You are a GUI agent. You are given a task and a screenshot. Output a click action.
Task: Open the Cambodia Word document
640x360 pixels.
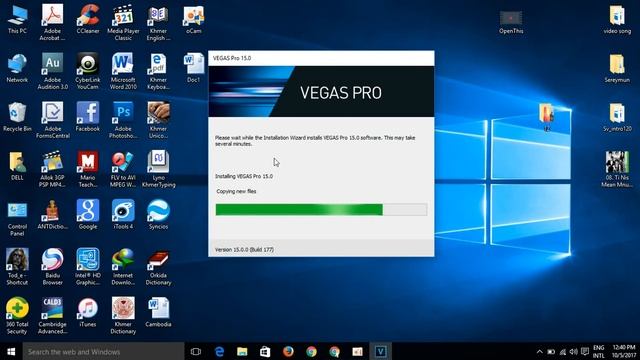(158, 313)
